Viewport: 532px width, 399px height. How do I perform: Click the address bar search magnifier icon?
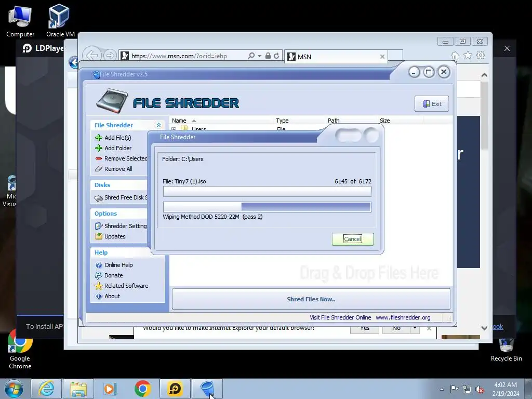tap(251, 56)
